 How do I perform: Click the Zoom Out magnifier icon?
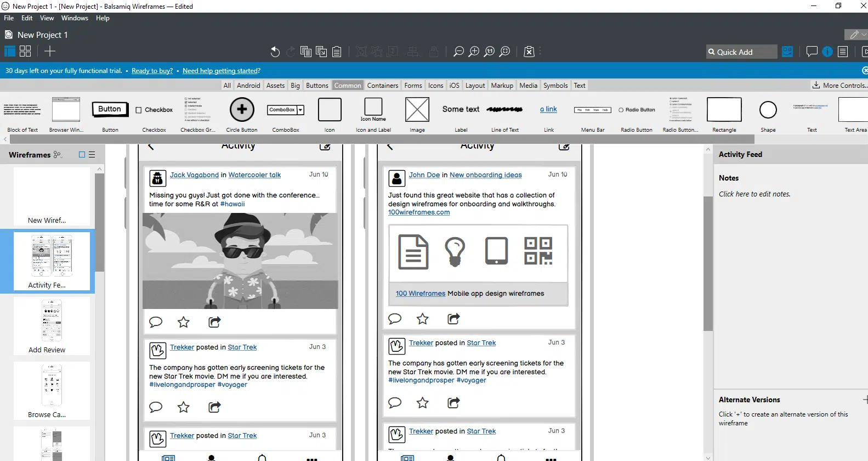pos(458,52)
